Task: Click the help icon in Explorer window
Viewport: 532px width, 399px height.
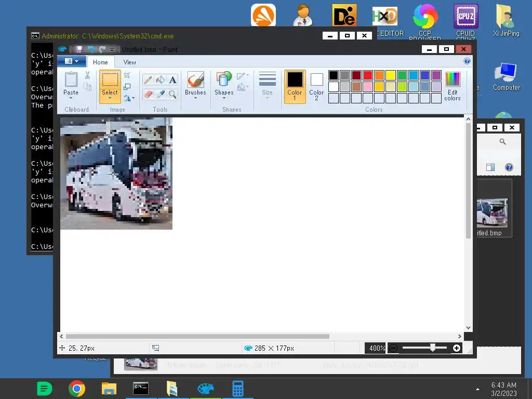Action: [509, 167]
